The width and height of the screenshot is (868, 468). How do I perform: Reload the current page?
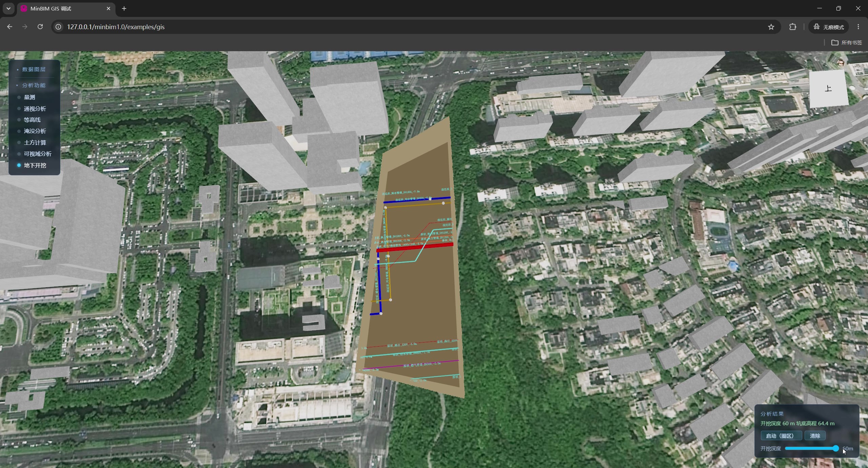40,27
